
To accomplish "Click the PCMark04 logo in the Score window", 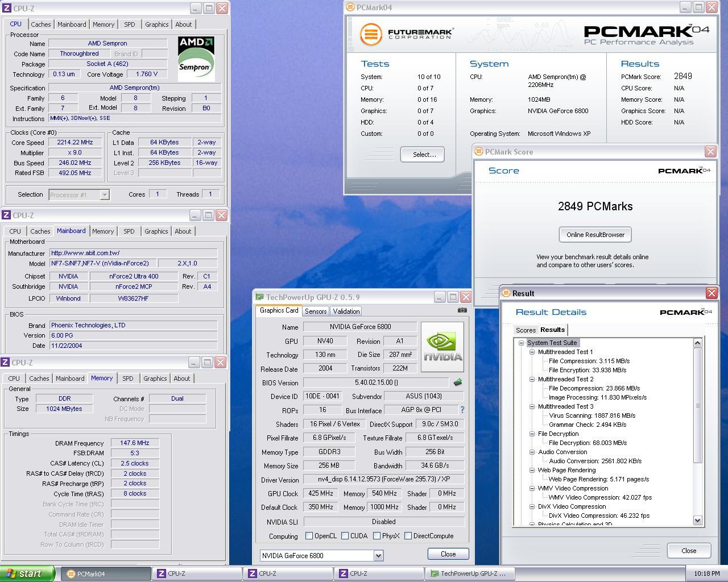I will (684, 171).
